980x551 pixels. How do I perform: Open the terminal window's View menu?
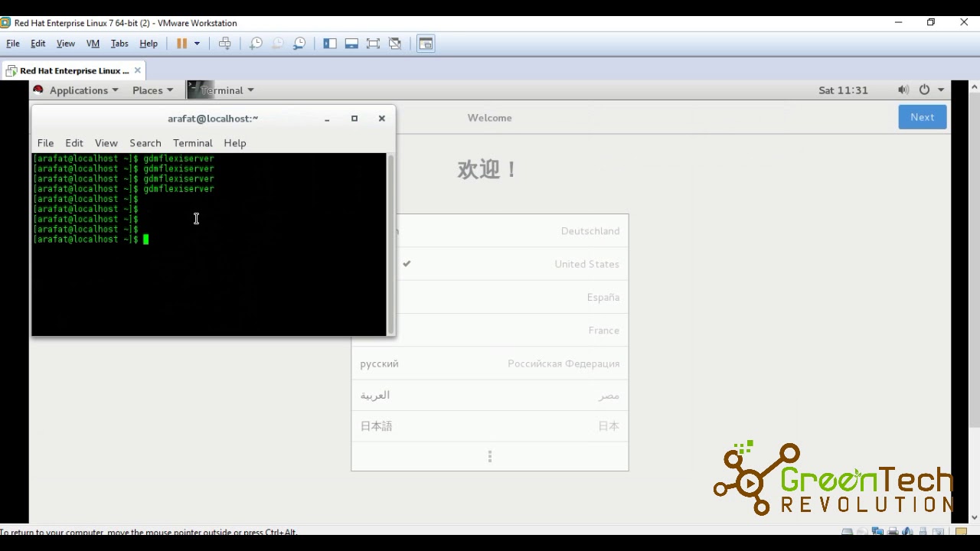point(106,143)
